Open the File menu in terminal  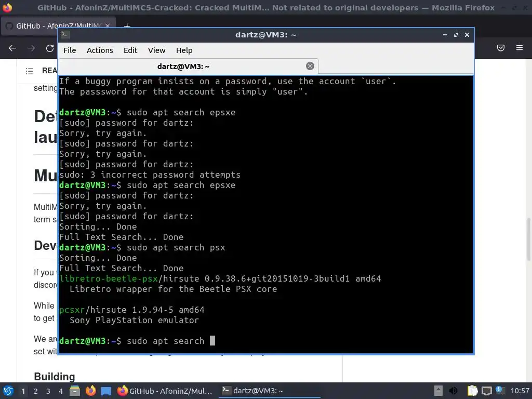click(x=70, y=50)
